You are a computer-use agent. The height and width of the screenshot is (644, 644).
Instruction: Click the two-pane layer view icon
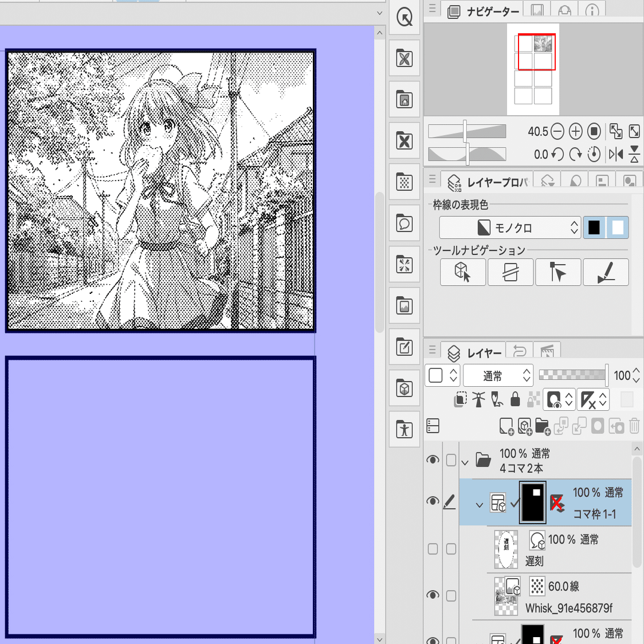(x=433, y=426)
